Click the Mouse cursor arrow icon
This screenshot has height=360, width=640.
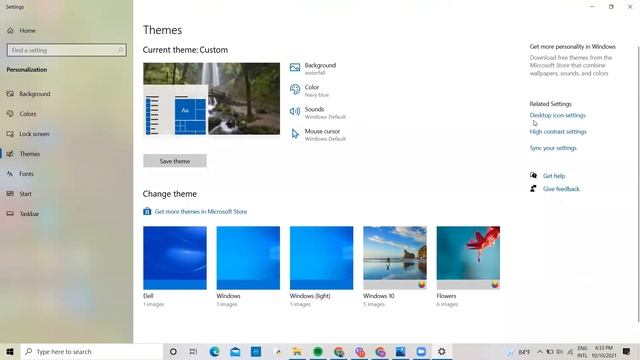pyautogui.click(x=295, y=133)
